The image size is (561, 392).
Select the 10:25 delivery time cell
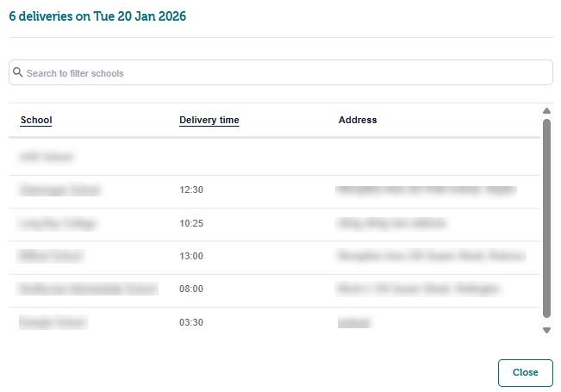point(191,223)
